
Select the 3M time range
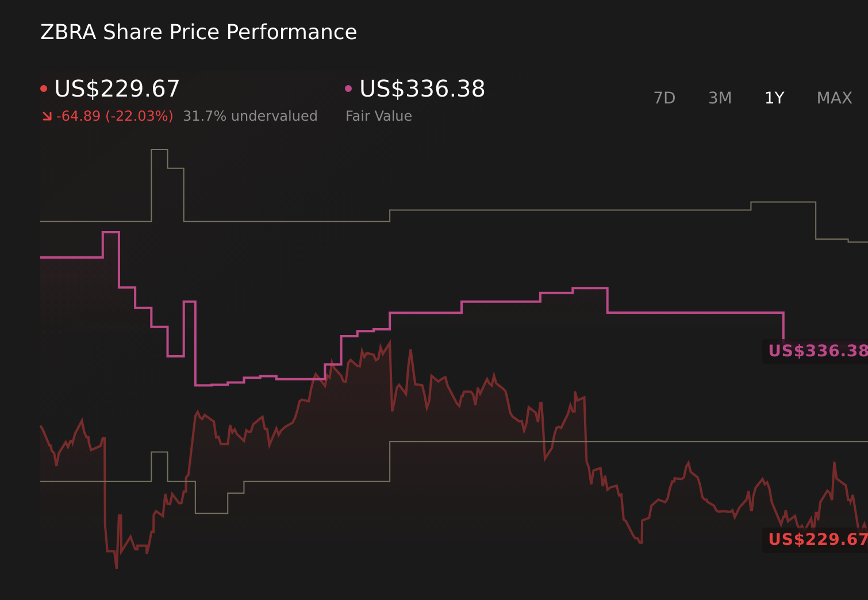[720, 98]
